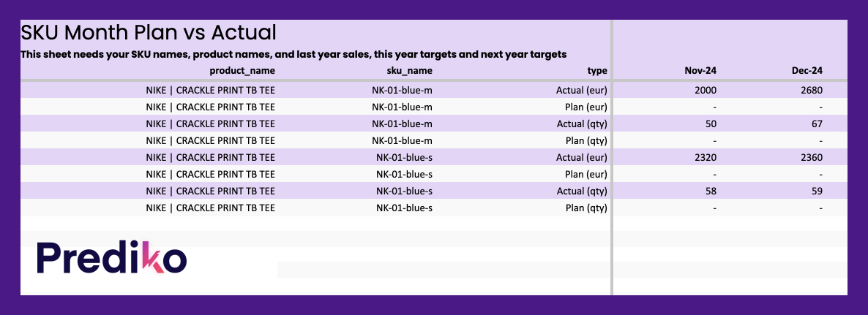Click the sku_name column header
Viewport: 868px width, 315px height.
pyautogui.click(x=410, y=71)
